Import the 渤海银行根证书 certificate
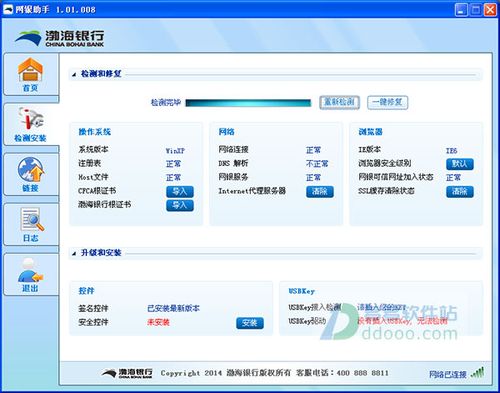The image size is (500, 393). (180, 205)
